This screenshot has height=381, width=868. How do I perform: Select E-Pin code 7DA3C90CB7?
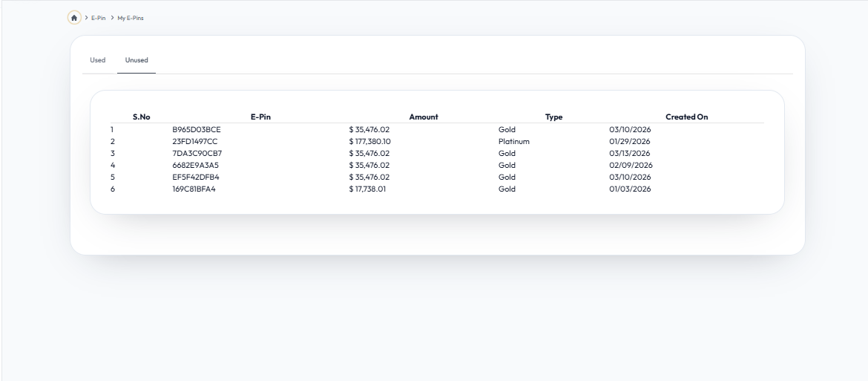tap(197, 154)
